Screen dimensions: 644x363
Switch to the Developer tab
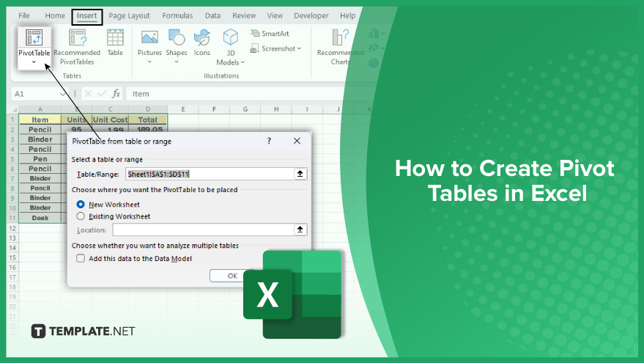pos(311,15)
